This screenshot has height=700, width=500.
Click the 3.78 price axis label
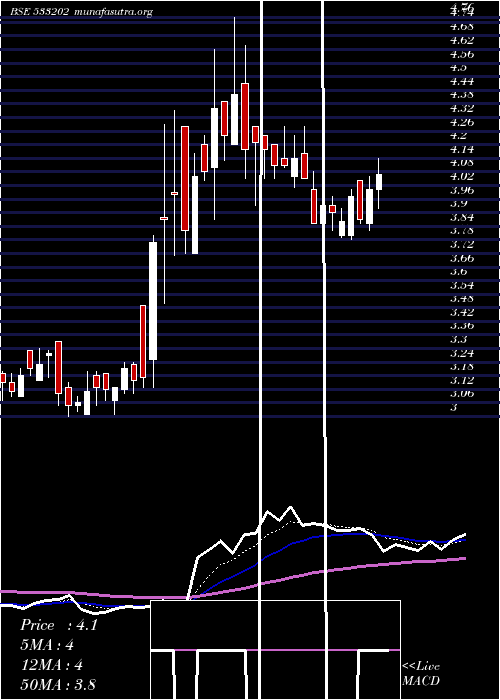(x=462, y=231)
